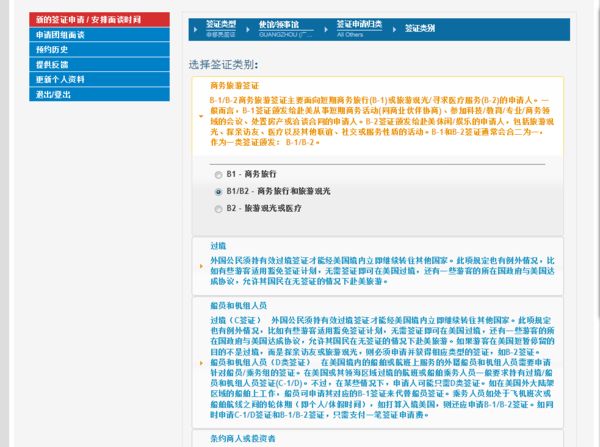The image size is (600, 447).
Task: Click arrow icon beside 签证类型 breadcrumb step
Action: pos(195,31)
